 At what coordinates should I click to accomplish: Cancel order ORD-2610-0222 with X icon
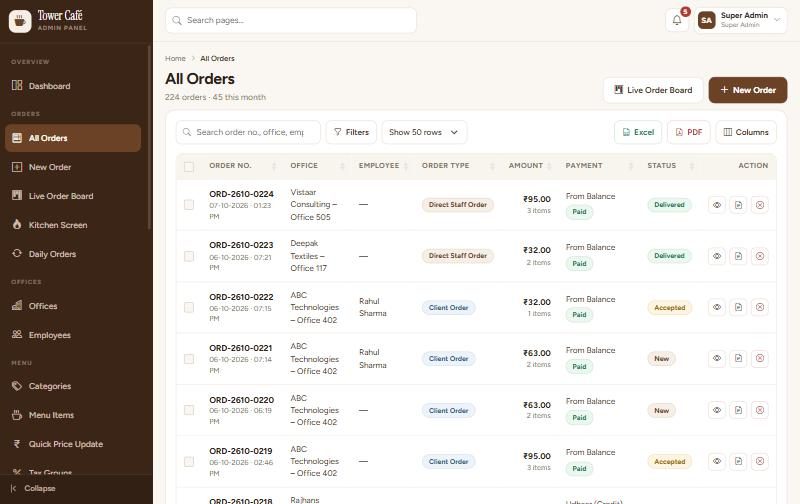tap(760, 307)
